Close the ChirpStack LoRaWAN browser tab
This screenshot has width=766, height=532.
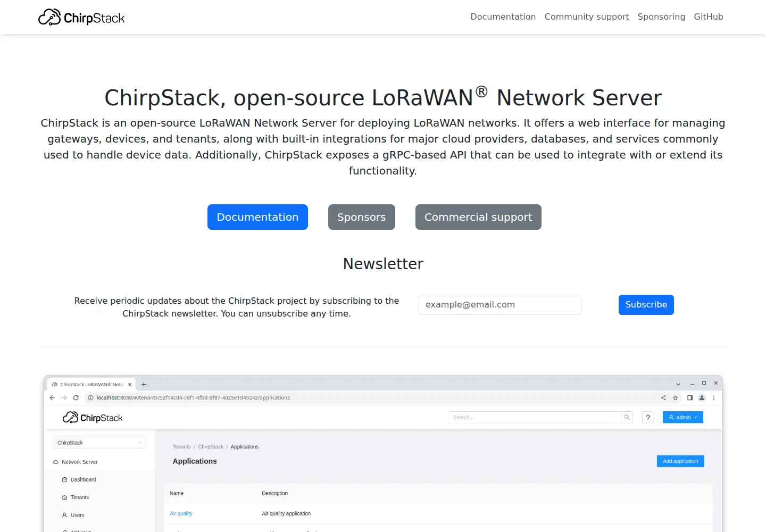coord(130,384)
